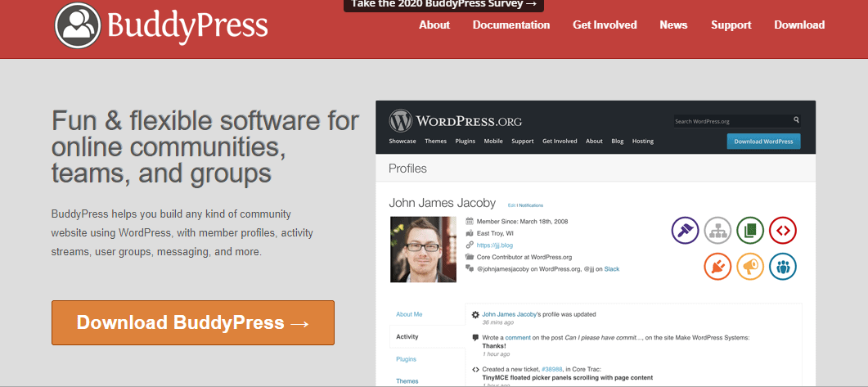Click the comment bubble icon beside Wrote a comment
The height and width of the screenshot is (387, 868).
tap(475, 338)
